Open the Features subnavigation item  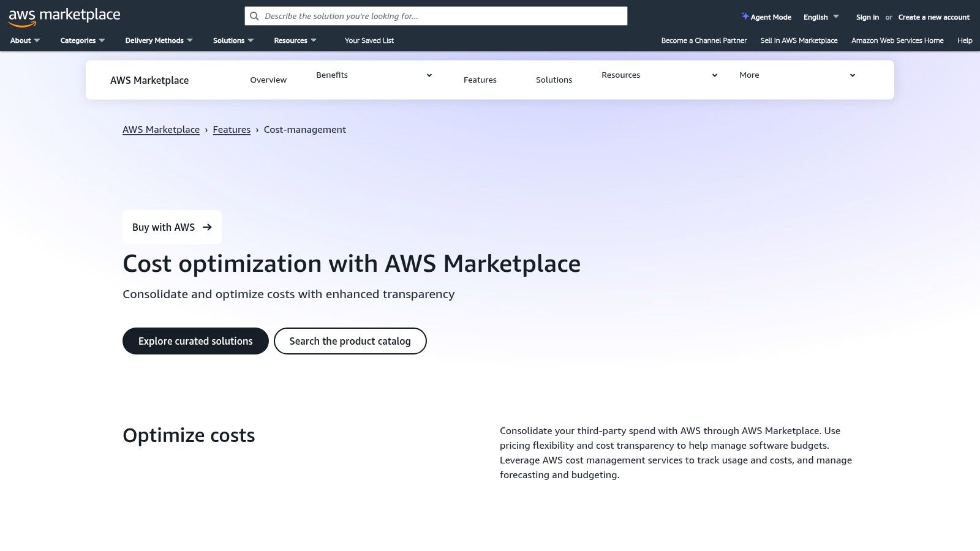point(480,80)
